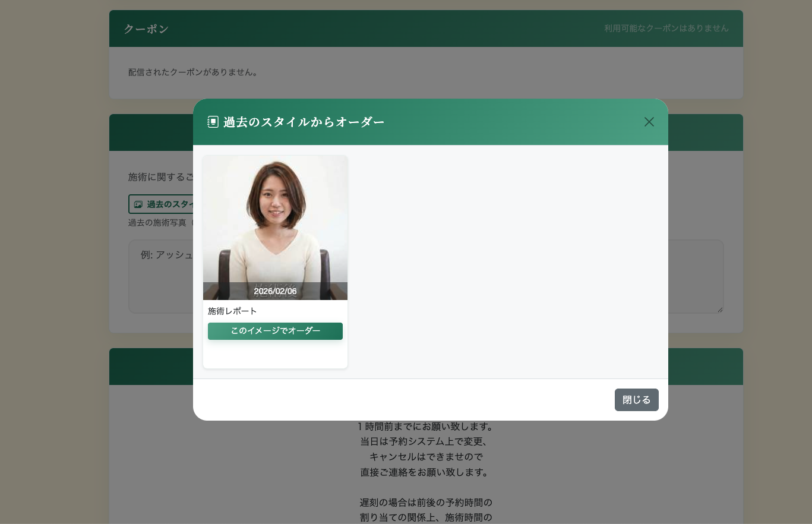Click the キャンセルはできませんので notice line
Image resolution: width=812 pixels, height=524 pixels.
[425, 457]
